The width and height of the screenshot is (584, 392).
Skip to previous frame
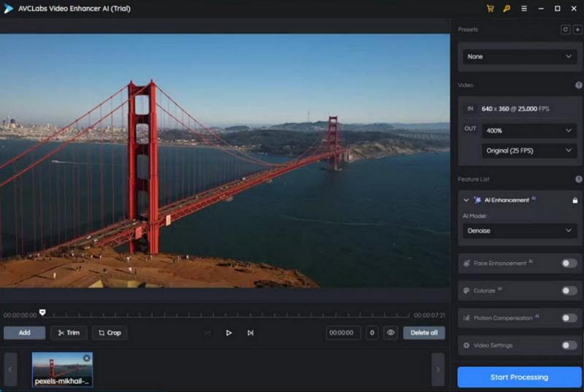(207, 333)
